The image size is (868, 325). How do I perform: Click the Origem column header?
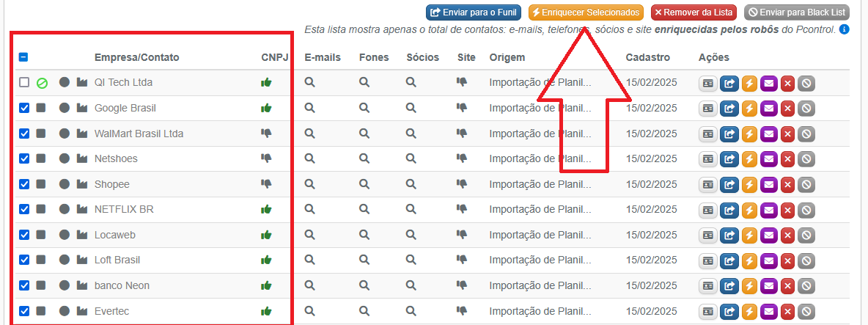pyautogui.click(x=507, y=57)
